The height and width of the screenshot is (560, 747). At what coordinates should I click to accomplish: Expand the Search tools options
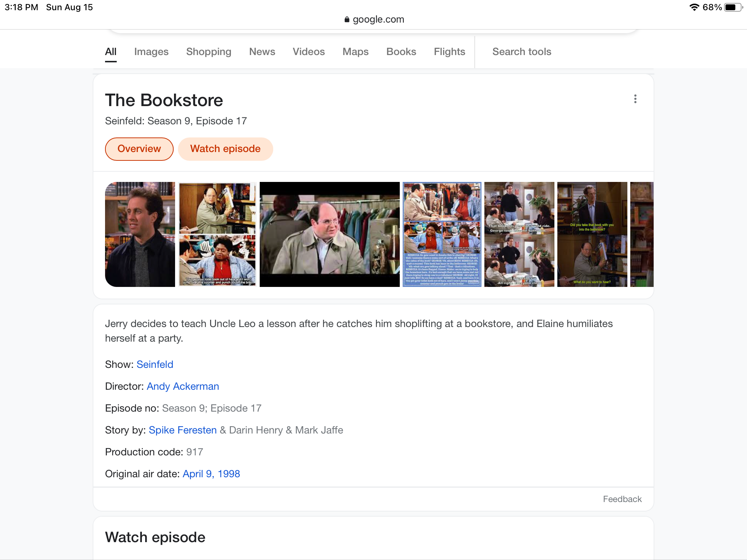[522, 52]
